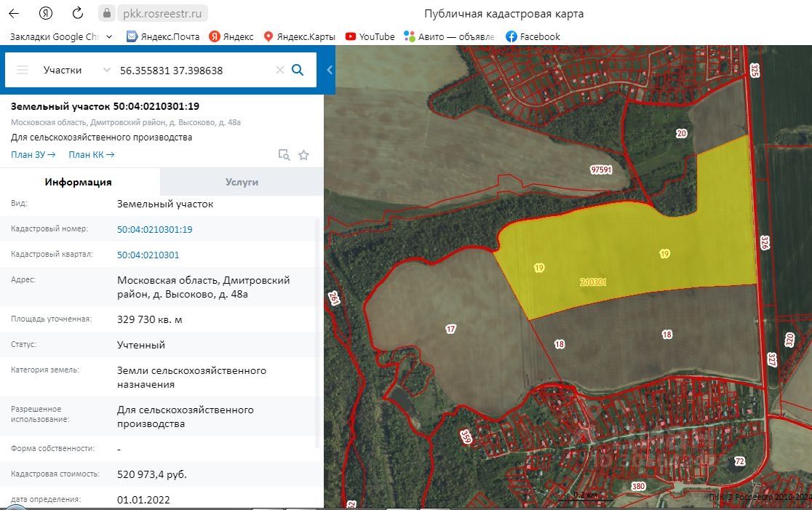Open cadastral number 50:04:0210301:19 link
Image resolution: width=812 pixels, height=510 pixels.
[x=154, y=229]
